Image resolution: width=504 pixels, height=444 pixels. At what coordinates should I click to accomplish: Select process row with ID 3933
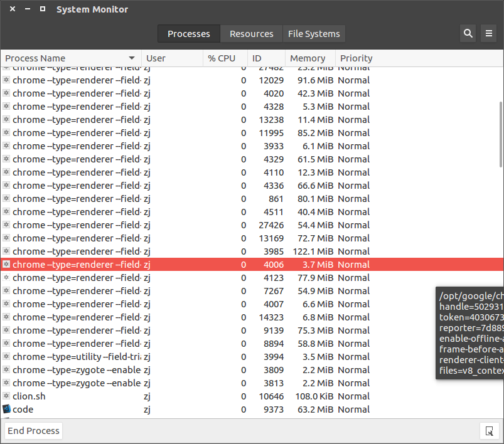pyautogui.click(x=252, y=146)
